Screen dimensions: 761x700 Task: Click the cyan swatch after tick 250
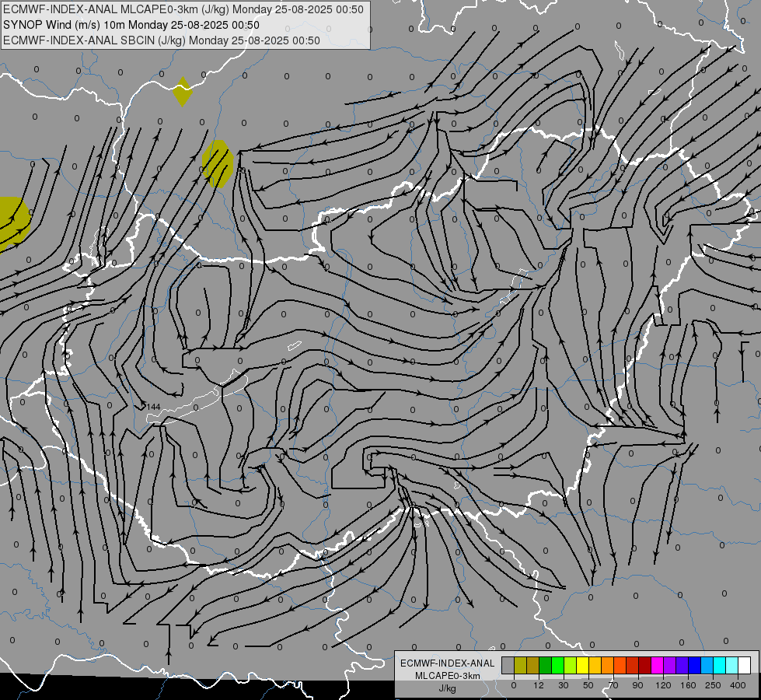click(x=719, y=665)
